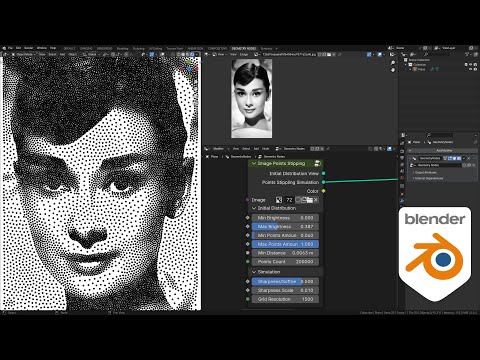The image size is (480, 360).
Task: Remove the GeometryNodes modifier with X
Action: [469, 158]
